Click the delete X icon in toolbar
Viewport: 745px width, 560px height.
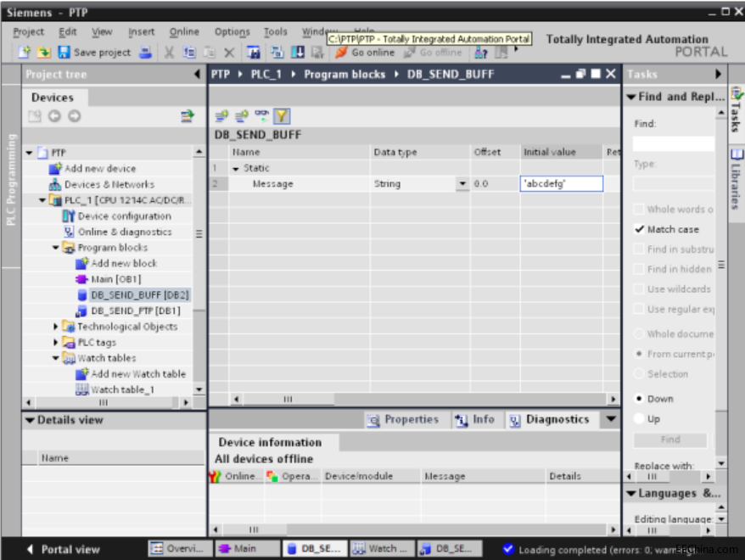click(229, 53)
